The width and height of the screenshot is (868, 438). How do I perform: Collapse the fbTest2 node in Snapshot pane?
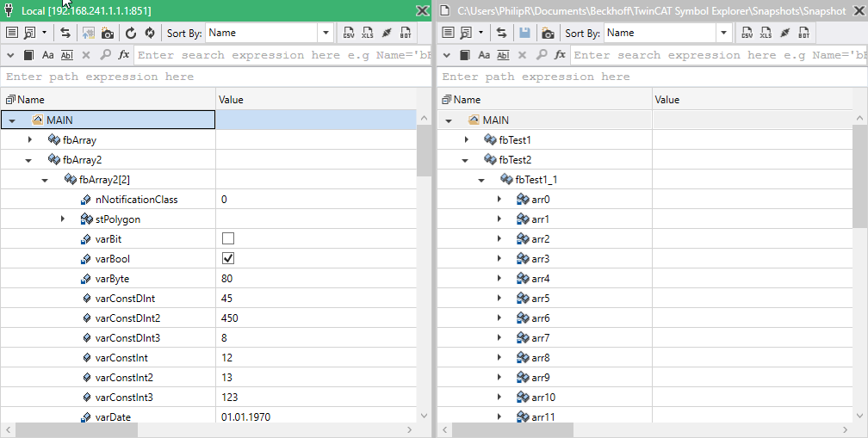click(464, 160)
